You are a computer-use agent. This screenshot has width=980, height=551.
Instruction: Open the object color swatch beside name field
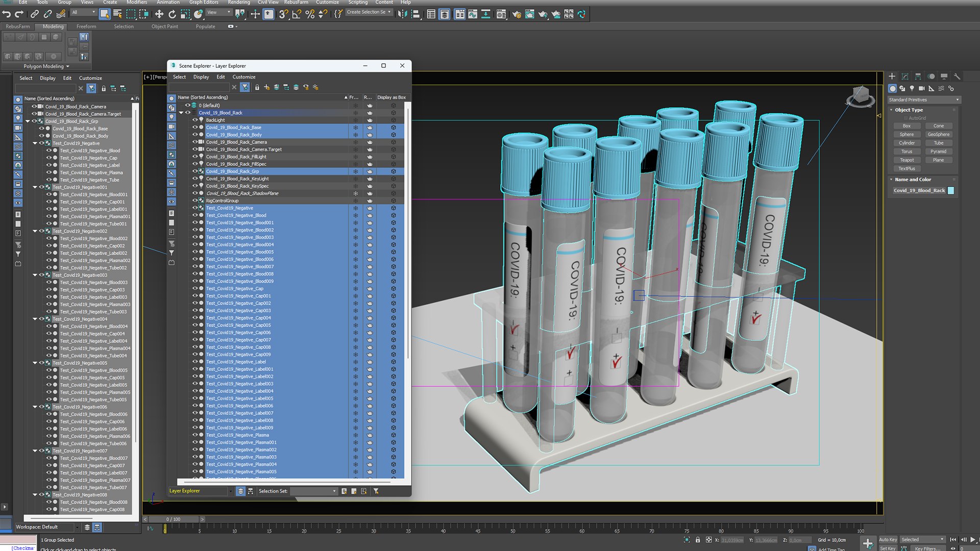point(950,190)
